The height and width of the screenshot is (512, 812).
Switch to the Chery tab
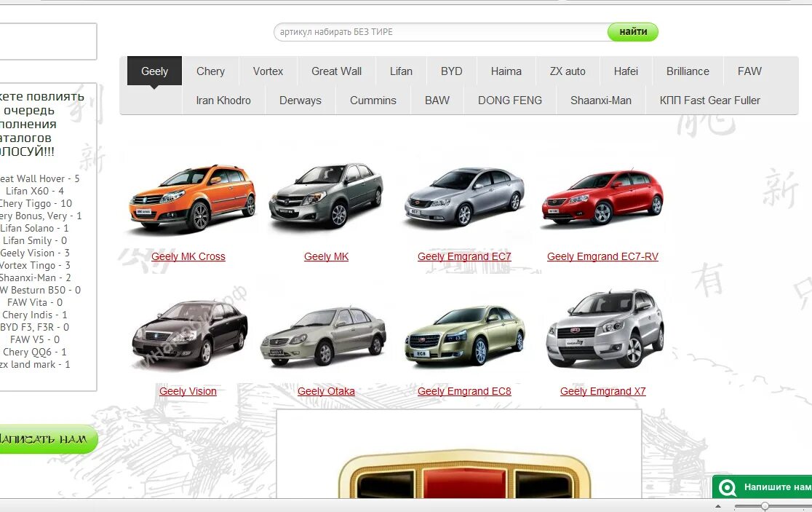point(210,71)
